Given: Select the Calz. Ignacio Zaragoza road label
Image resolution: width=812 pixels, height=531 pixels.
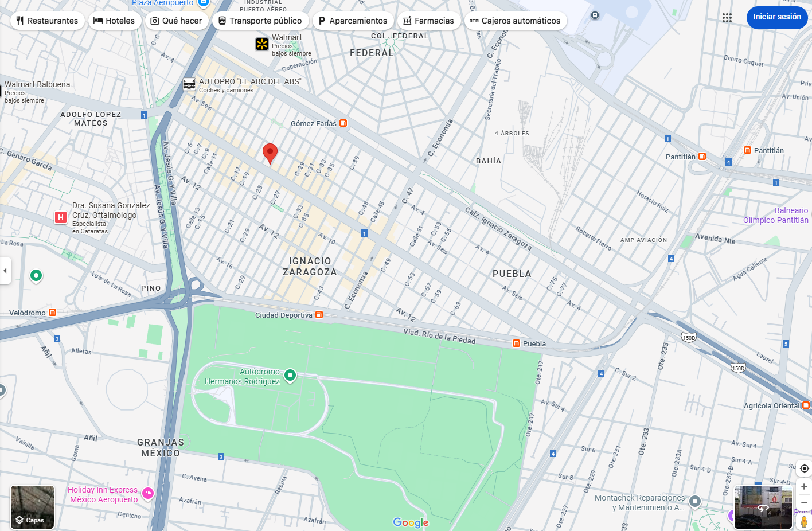Looking at the screenshot, I should 498,229.
